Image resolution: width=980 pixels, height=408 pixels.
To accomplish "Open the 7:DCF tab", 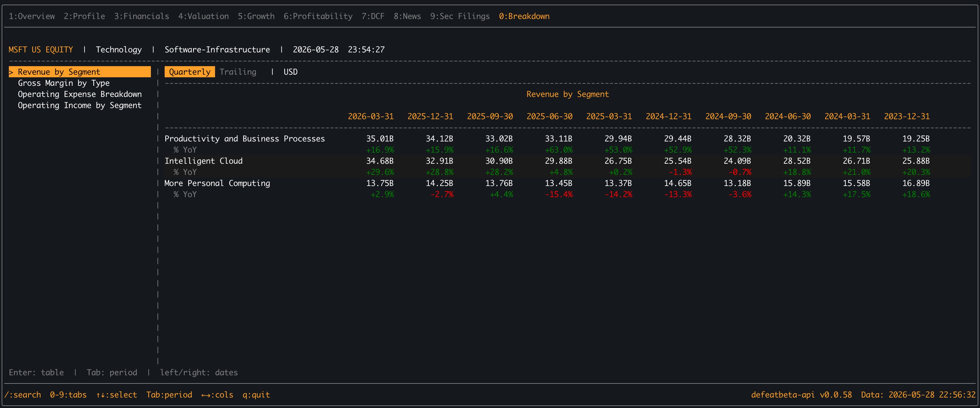I will (373, 16).
